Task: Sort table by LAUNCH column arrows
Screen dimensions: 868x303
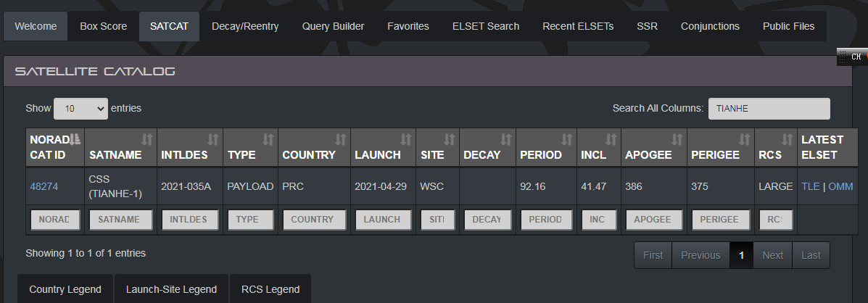Action: tap(406, 138)
